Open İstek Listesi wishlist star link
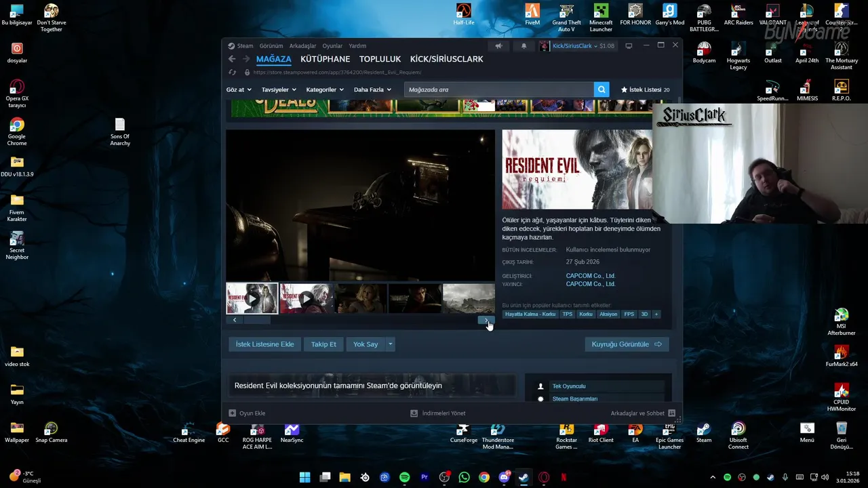 point(645,89)
